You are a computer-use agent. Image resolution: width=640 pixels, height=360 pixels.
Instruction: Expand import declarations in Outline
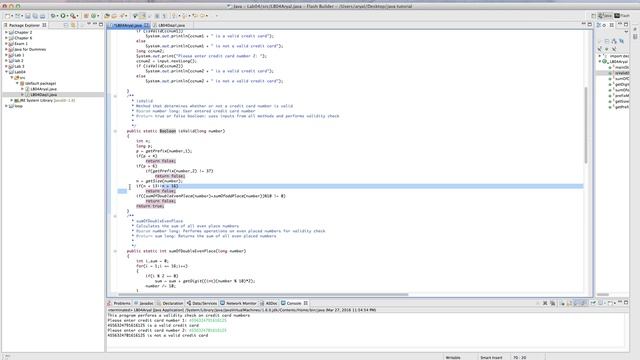coord(600,56)
